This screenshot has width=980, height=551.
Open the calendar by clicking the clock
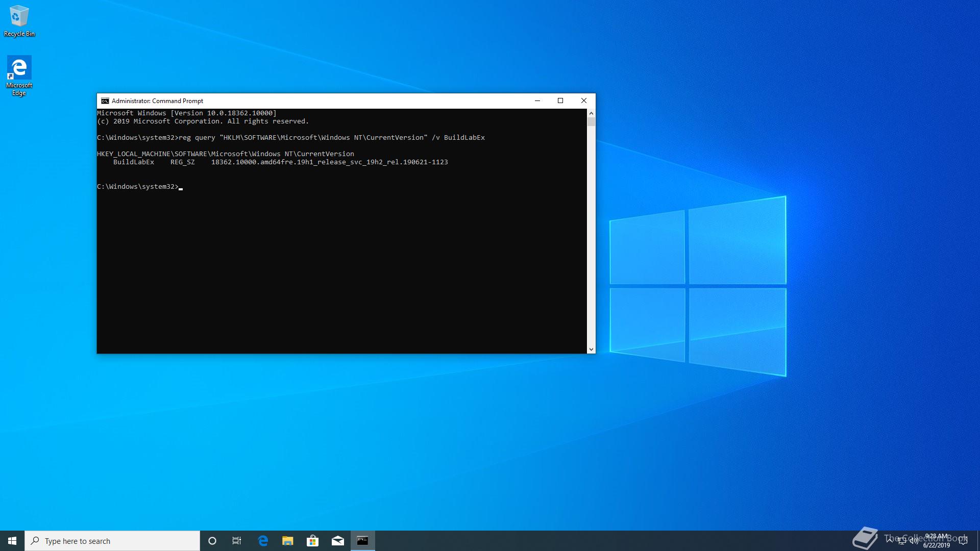click(x=938, y=540)
